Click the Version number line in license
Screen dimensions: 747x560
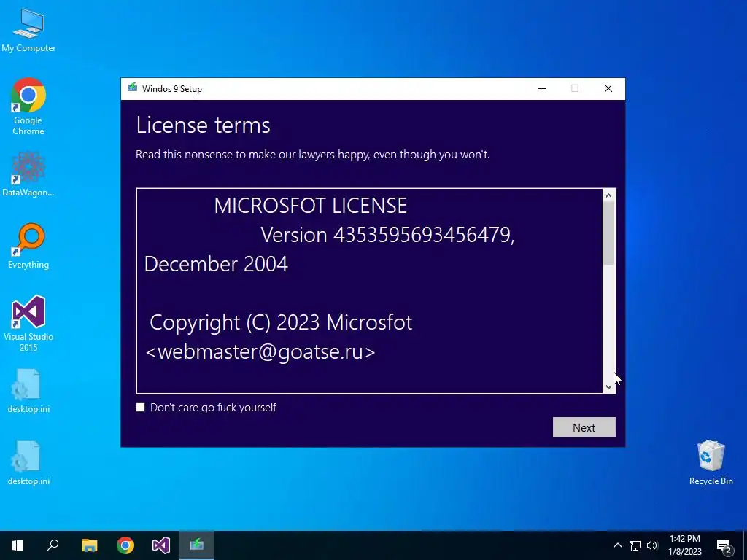pos(387,235)
